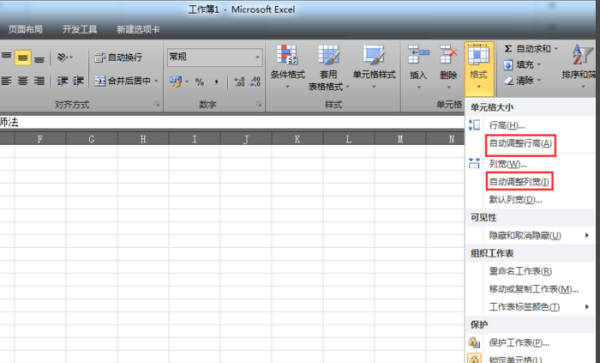Expand 合并后居中 dropdown arrow
Screen dimensions: 600x363
point(156,81)
